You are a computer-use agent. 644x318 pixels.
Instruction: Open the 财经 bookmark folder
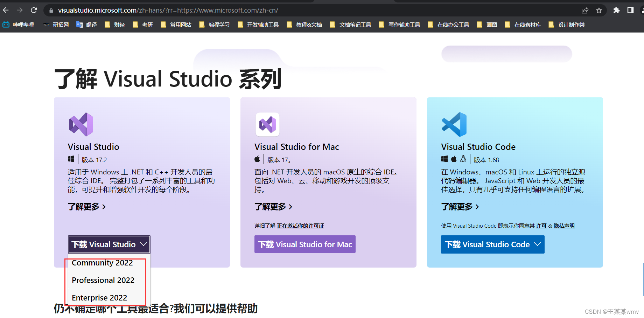(x=115, y=25)
